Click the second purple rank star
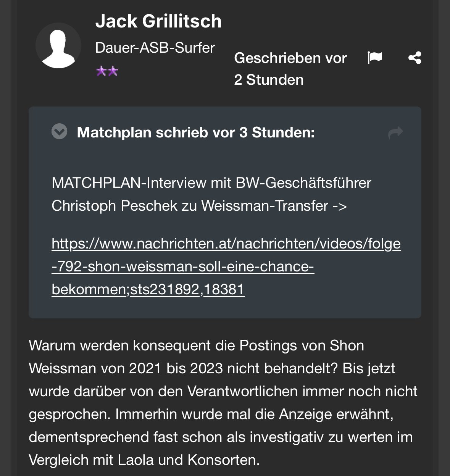This screenshot has width=450, height=476. [x=113, y=71]
